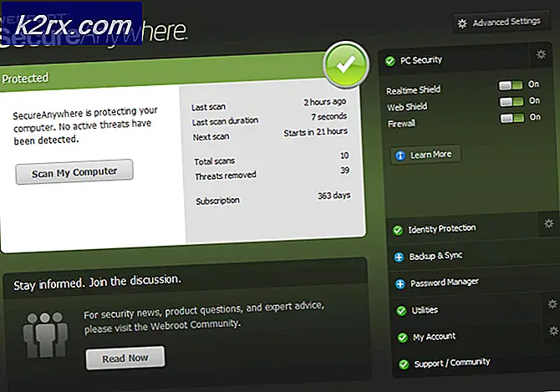Toggle the Firewall switch
560x392 pixels.
tap(512, 118)
